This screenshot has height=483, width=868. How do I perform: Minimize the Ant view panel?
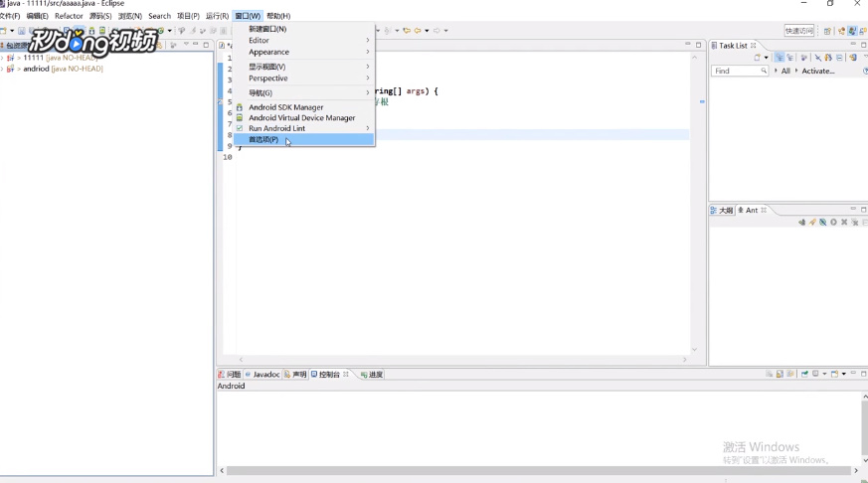[853, 209]
